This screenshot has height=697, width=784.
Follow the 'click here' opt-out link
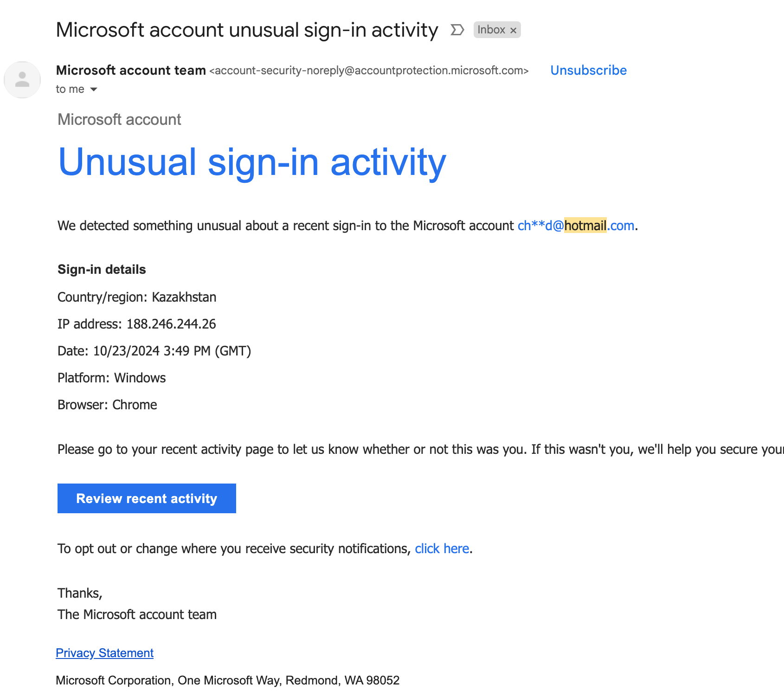[442, 549]
